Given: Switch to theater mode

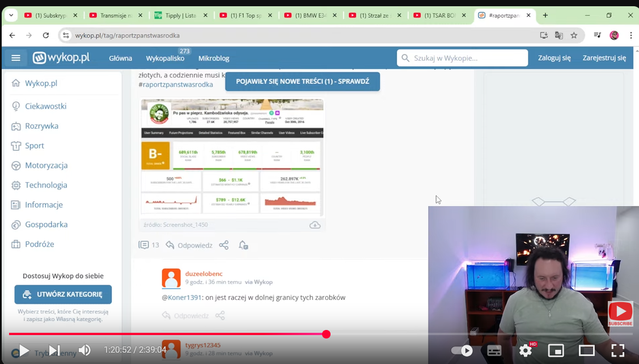Looking at the screenshot, I should [586, 350].
